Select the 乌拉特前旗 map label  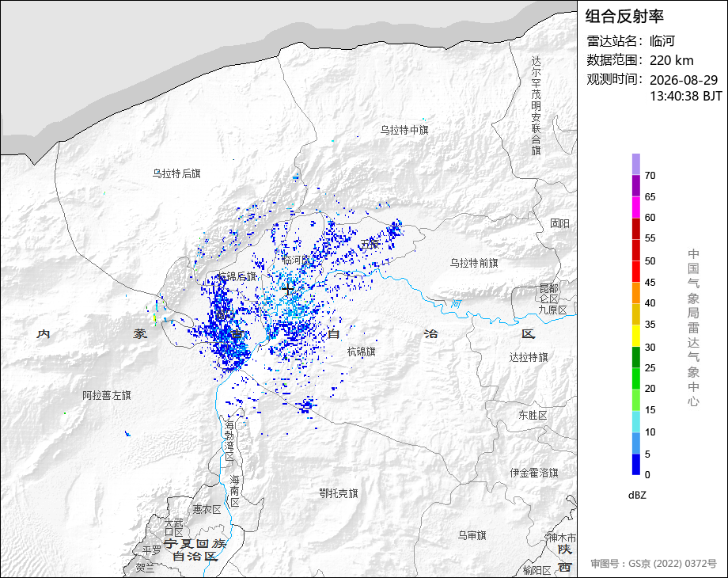(x=473, y=264)
